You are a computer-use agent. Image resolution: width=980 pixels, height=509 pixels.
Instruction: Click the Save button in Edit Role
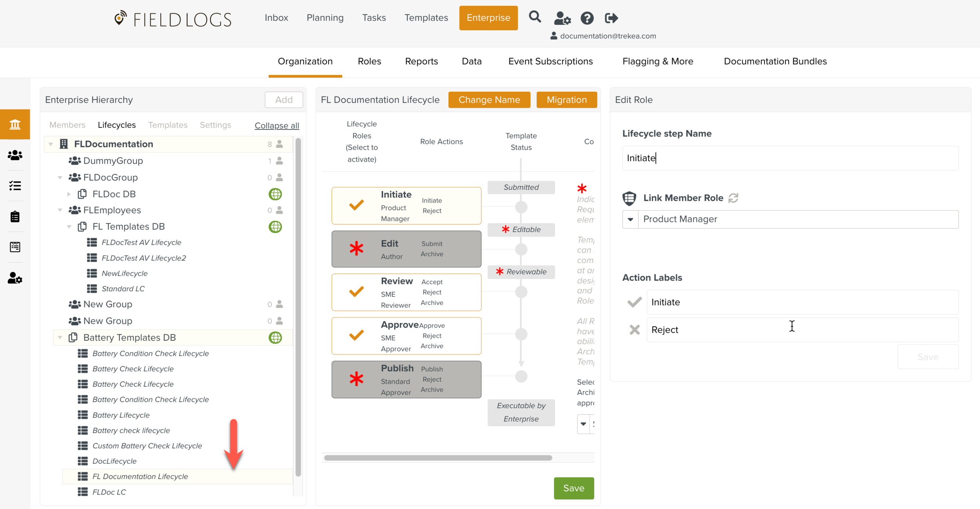(x=928, y=357)
